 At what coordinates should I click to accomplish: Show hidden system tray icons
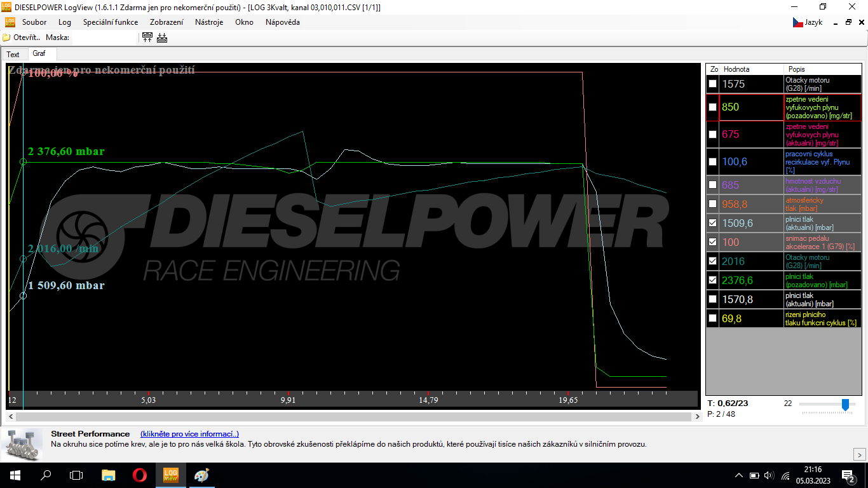point(738,475)
